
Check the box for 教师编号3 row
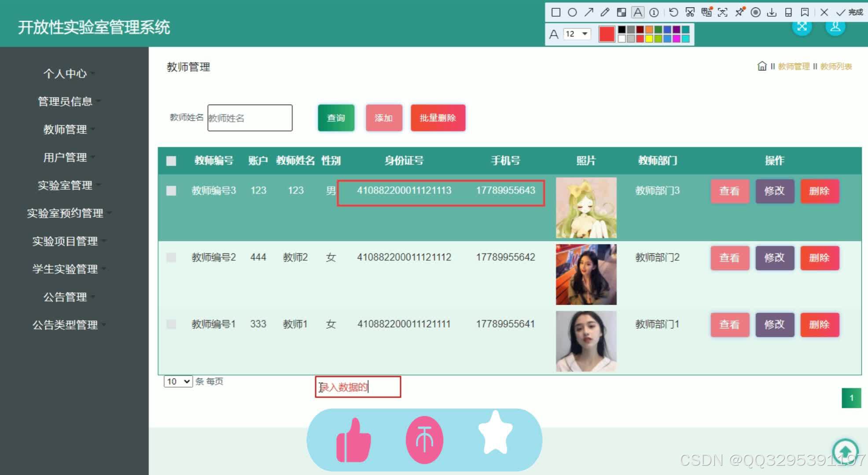171,190
